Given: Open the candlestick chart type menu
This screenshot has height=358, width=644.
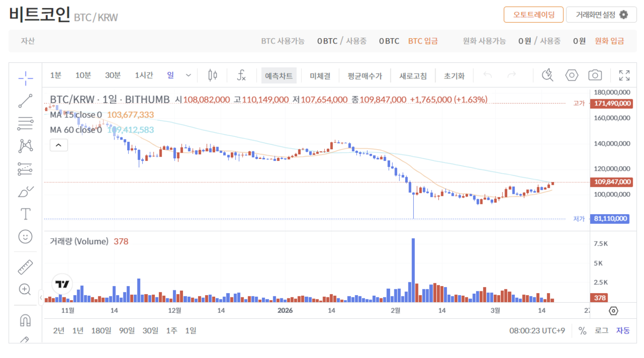Looking at the screenshot, I should 213,75.
